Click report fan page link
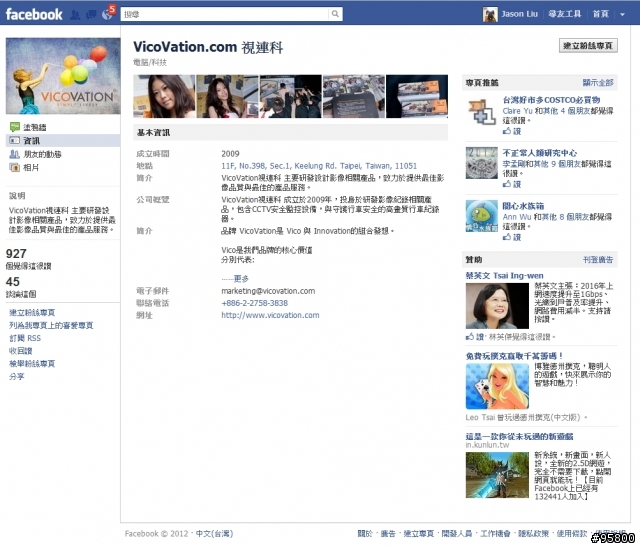The width and height of the screenshot is (640, 546). coord(32,363)
